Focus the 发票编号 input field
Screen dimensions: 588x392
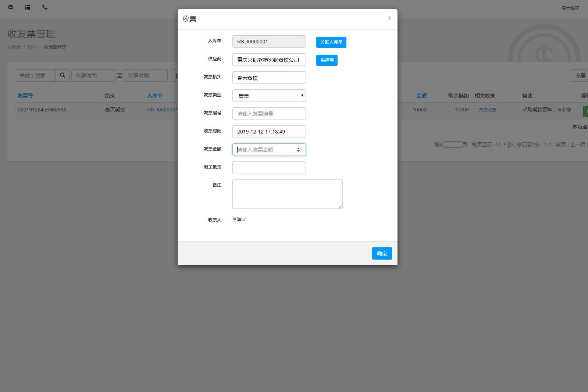click(x=269, y=114)
